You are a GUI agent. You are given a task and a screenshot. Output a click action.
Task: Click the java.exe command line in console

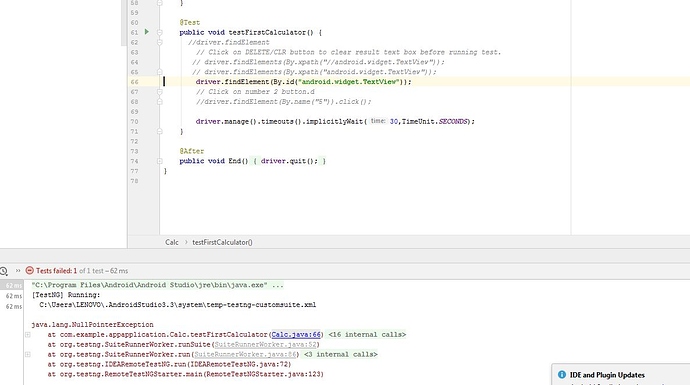pos(158,285)
